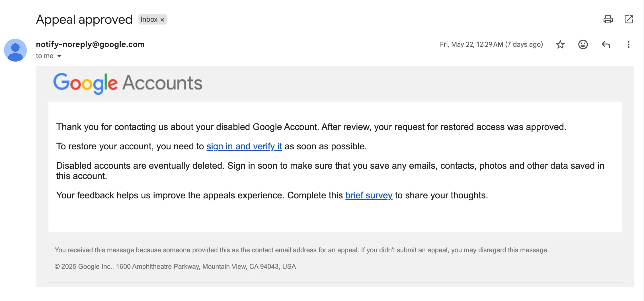Viewport: 644px width, 301px height.
Task: Click sender notify-noreply@google.com
Action: pyautogui.click(x=90, y=44)
